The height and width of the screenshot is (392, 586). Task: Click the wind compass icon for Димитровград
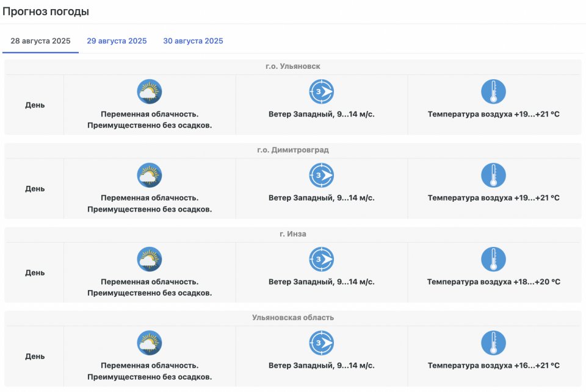pyautogui.click(x=322, y=176)
